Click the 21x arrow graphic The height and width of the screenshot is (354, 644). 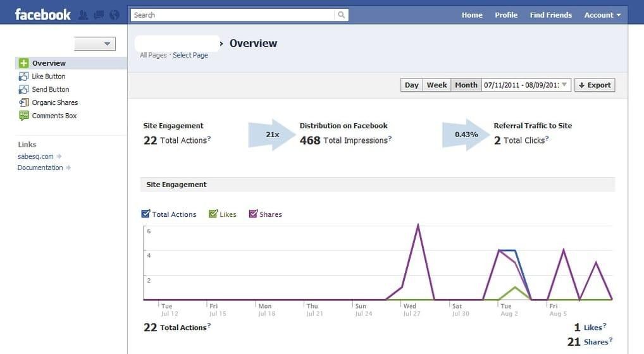(x=272, y=135)
